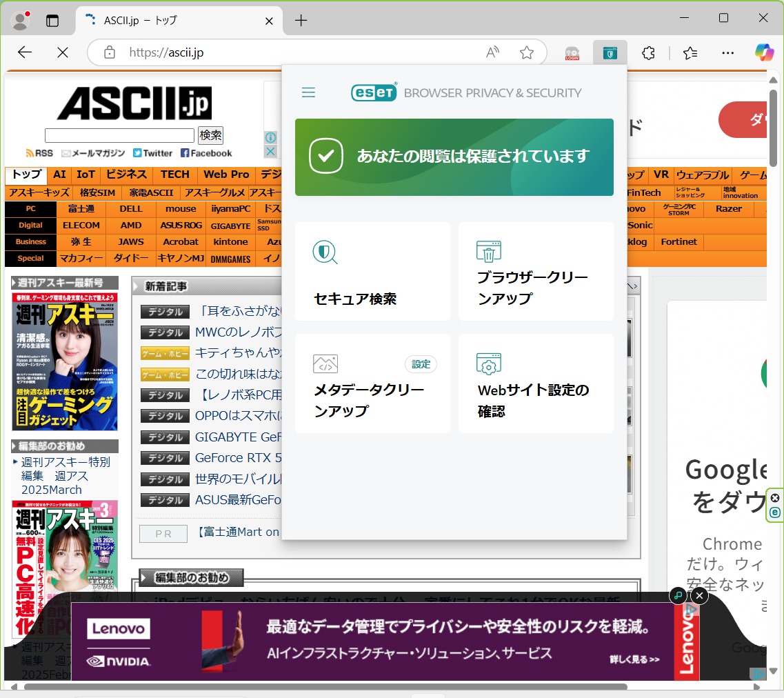Open the Copilot sidebar icon

(x=763, y=52)
